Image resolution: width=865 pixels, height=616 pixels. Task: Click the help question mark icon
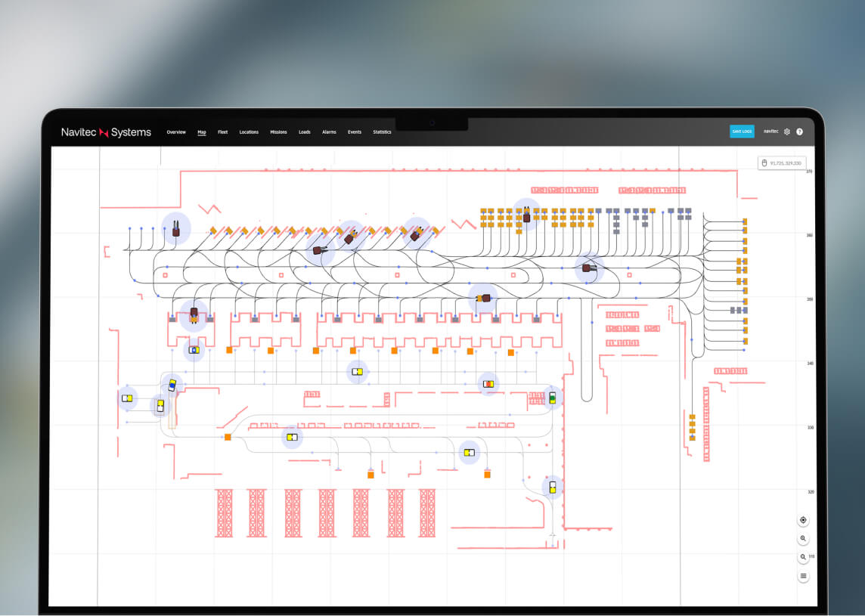(x=800, y=132)
